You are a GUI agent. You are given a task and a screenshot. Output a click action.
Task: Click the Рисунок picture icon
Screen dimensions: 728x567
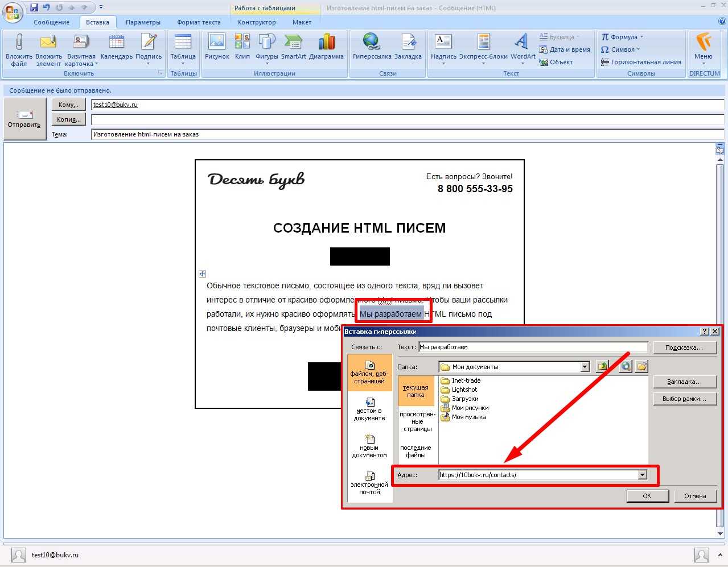pos(217,43)
